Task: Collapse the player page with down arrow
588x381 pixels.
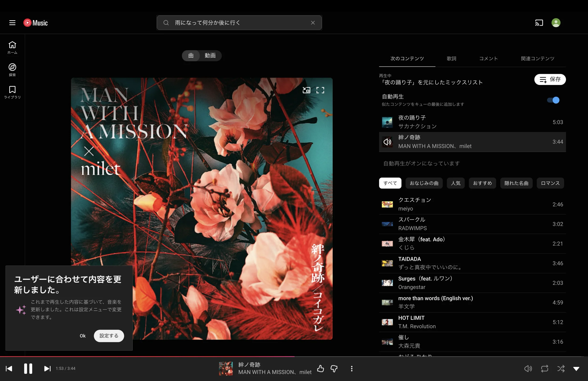Action: (576, 369)
